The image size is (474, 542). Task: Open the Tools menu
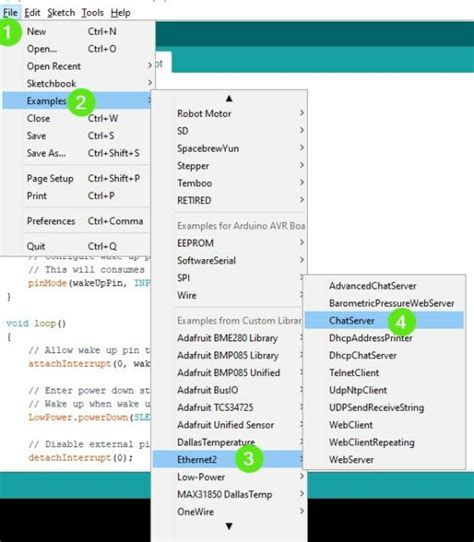pyautogui.click(x=92, y=13)
